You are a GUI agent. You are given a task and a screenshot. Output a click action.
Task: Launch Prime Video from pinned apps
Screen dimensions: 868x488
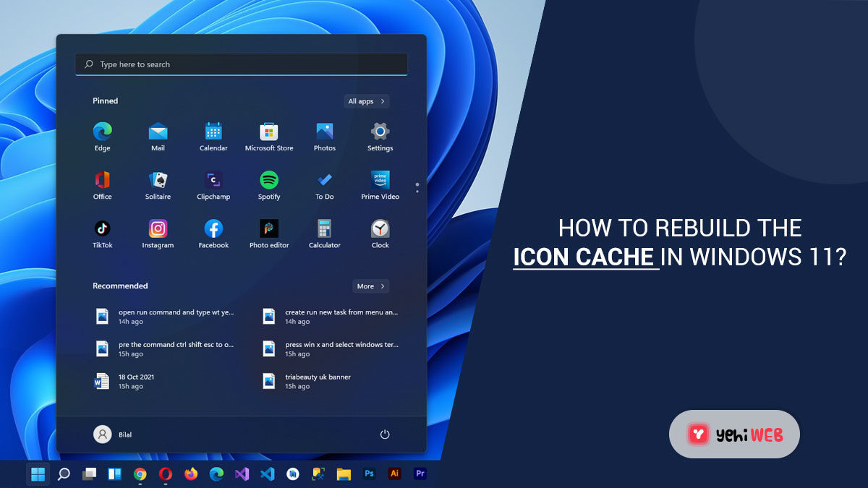pos(380,181)
